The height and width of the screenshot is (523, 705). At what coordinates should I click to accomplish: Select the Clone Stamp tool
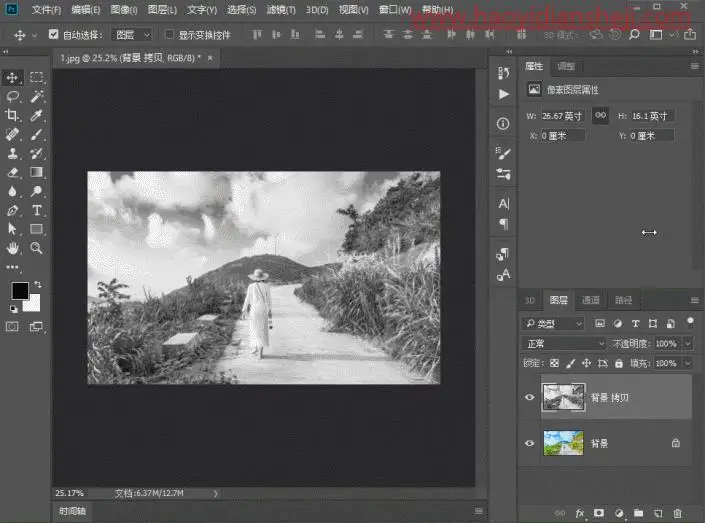click(12, 153)
